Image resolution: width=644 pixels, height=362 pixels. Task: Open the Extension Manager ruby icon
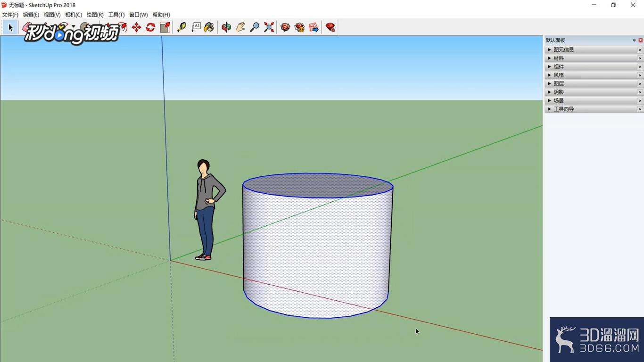(x=330, y=27)
